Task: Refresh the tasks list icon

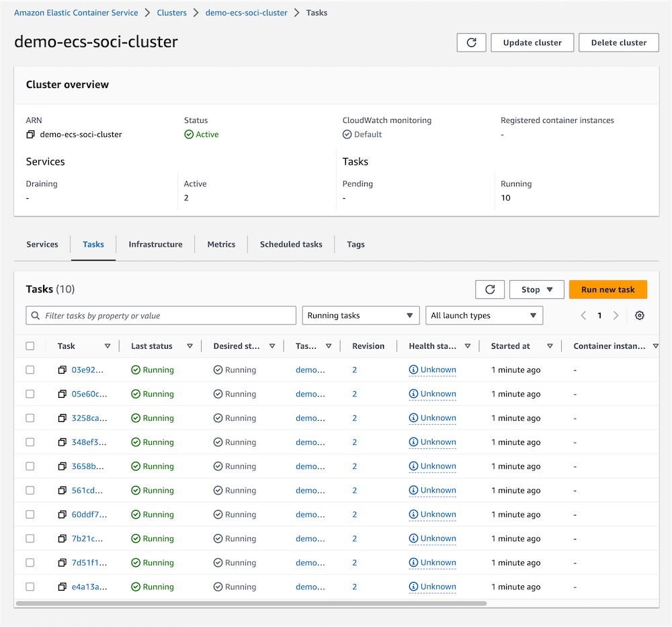Action: 490,289
